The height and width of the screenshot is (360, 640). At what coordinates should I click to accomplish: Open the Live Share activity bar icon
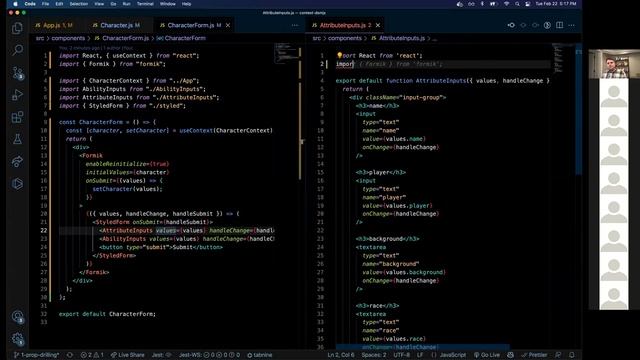point(17,162)
